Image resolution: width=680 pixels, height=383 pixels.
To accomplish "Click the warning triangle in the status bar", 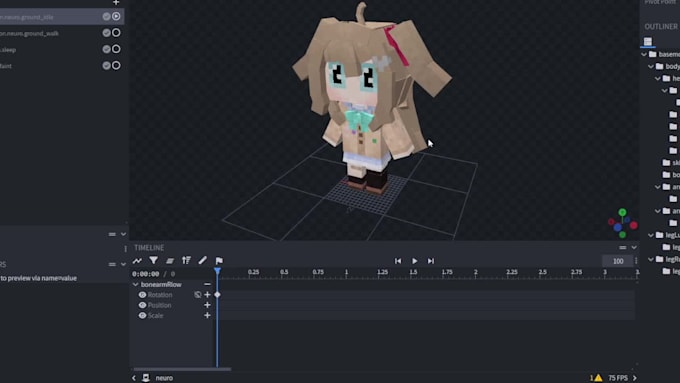I will pos(598,378).
